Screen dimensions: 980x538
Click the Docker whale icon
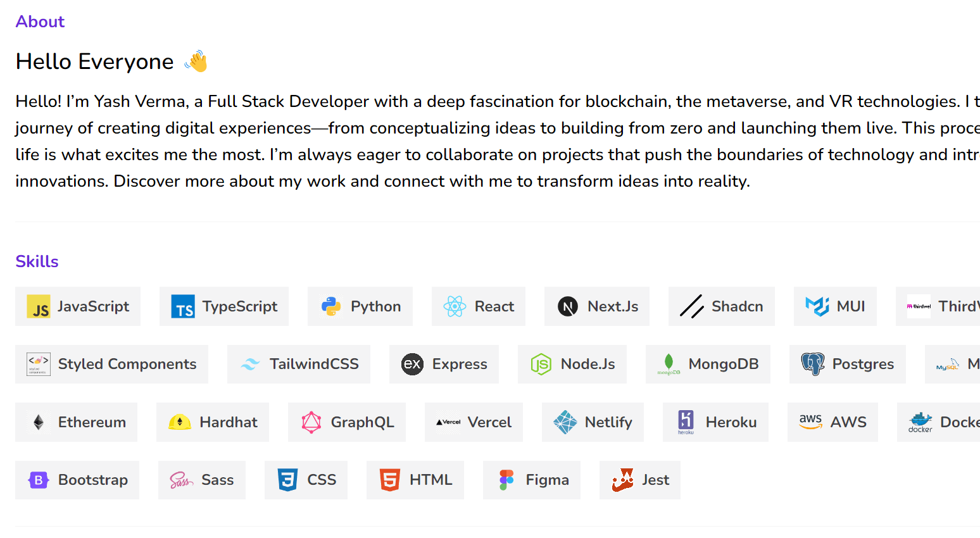[920, 422]
